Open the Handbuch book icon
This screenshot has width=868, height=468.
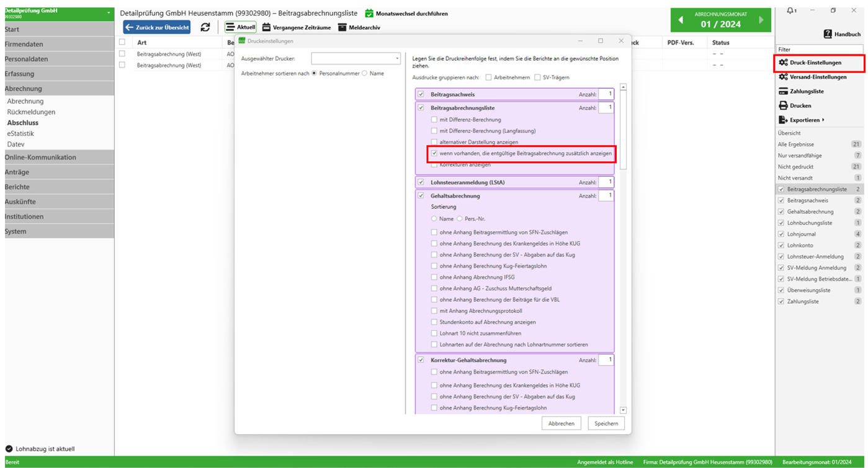(x=828, y=35)
